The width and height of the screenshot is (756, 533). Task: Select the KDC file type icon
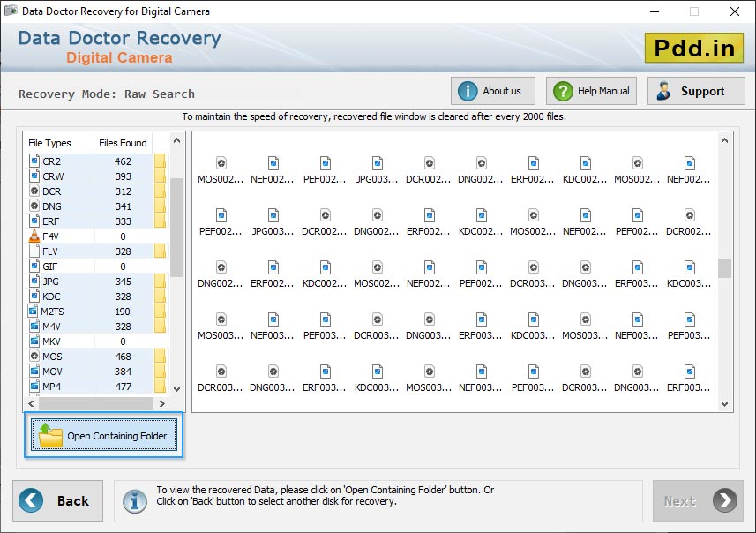click(x=34, y=296)
